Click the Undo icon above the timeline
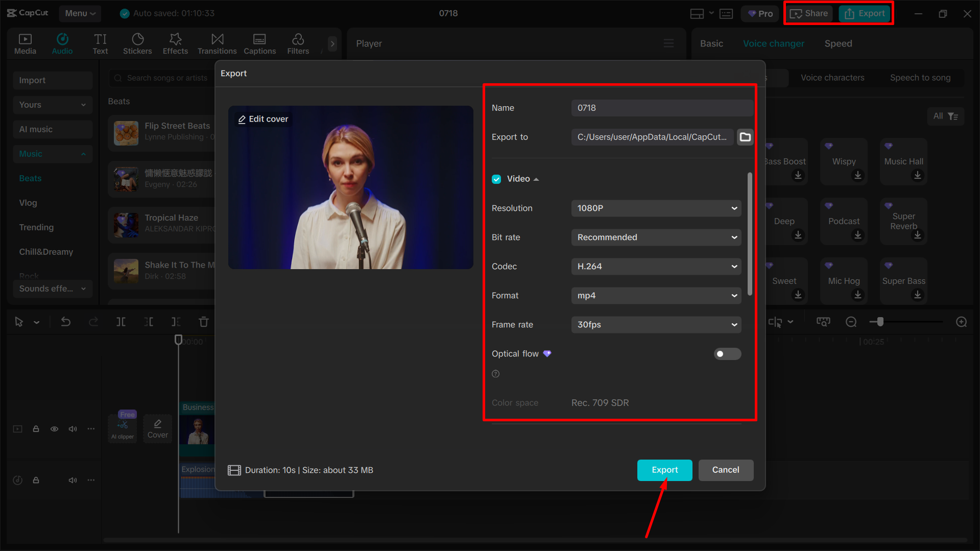 [66, 322]
